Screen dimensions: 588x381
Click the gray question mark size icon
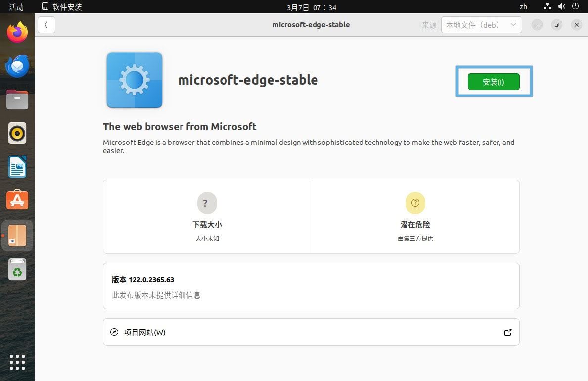(207, 203)
